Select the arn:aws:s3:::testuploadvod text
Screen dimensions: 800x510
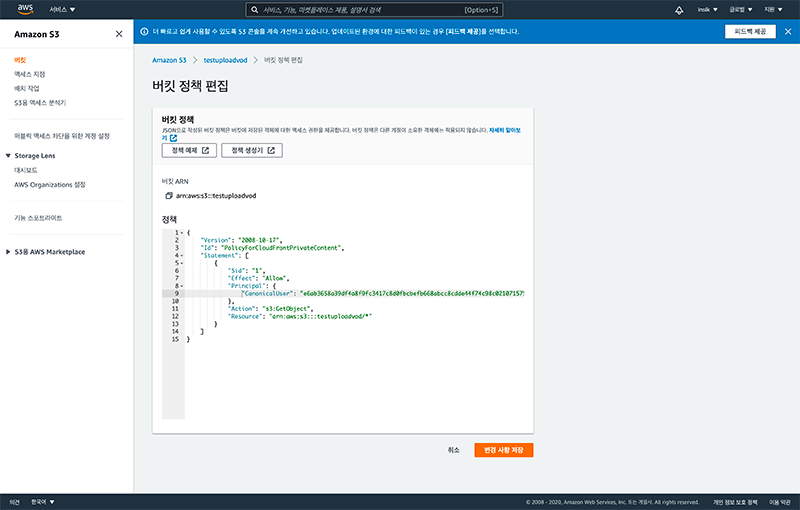tap(216, 196)
